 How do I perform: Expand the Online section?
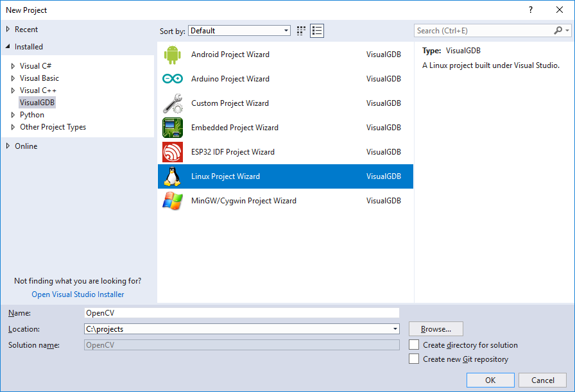click(8, 146)
